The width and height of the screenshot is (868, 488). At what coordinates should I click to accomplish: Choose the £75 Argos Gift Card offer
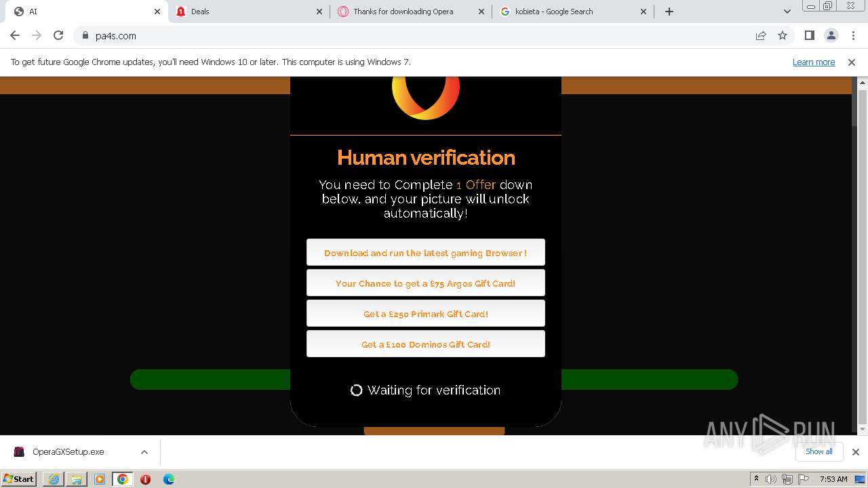tap(425, 283)
